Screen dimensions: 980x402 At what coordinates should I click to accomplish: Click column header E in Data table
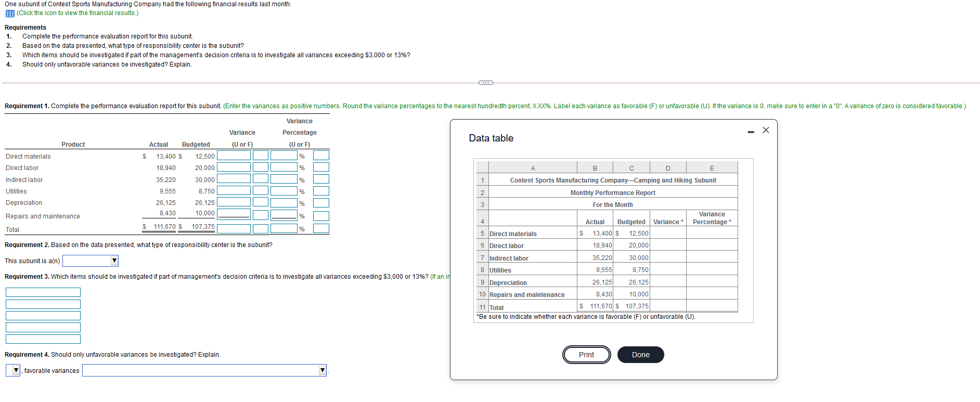(712, 167)
